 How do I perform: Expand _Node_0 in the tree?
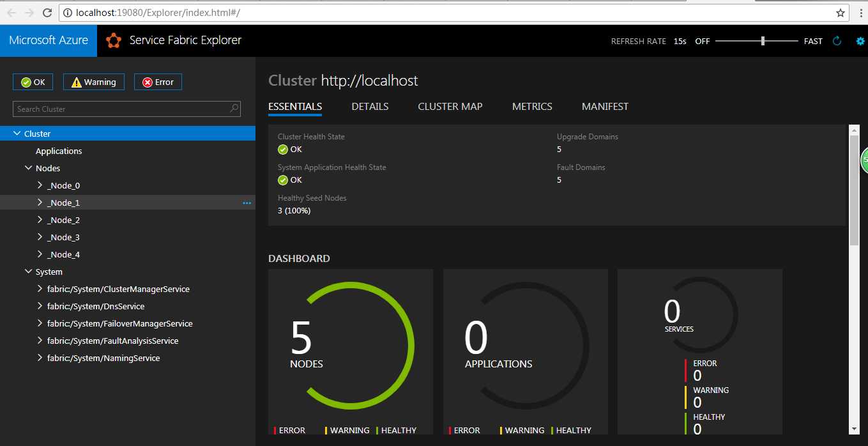coord(40,185)
